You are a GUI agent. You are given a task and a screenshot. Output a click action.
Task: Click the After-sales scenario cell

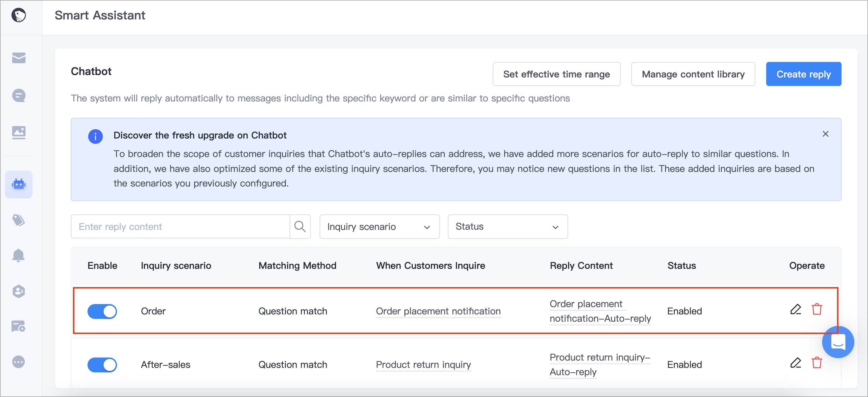tap(166, 364)
